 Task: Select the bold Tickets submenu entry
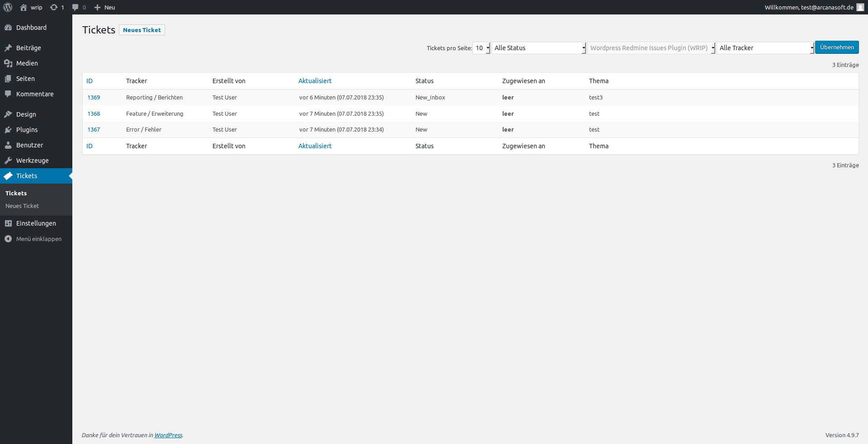16,193
